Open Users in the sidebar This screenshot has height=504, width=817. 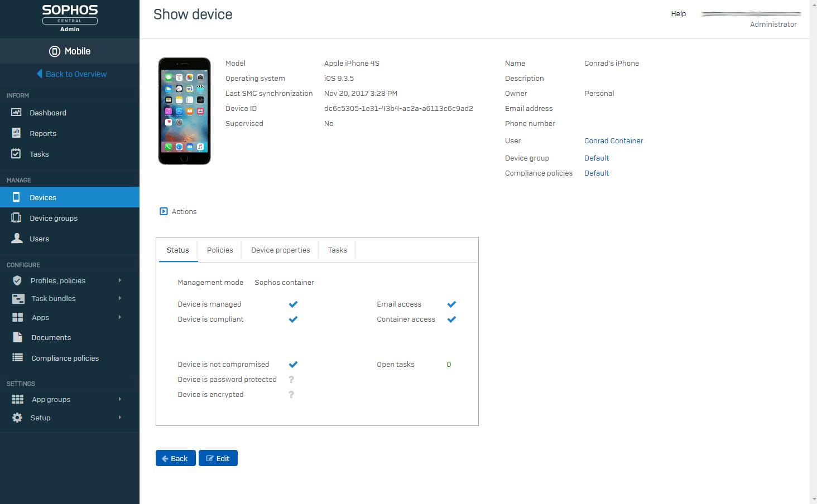point(70,239)
